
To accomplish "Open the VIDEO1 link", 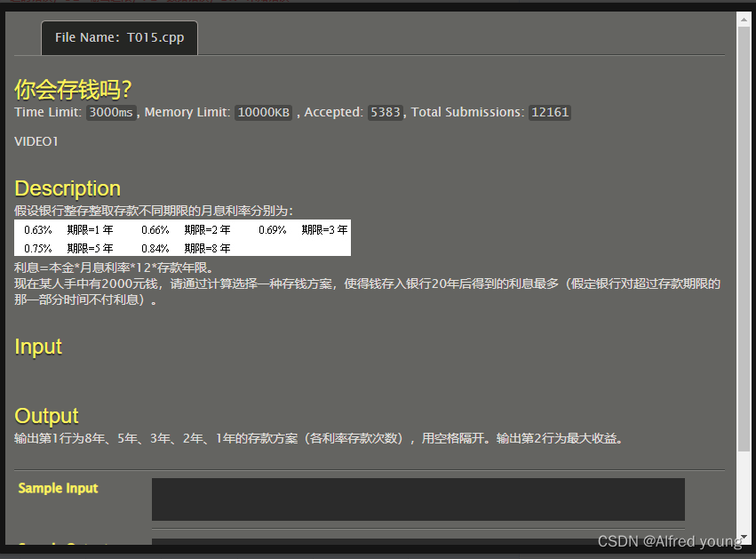I will 36,140.
